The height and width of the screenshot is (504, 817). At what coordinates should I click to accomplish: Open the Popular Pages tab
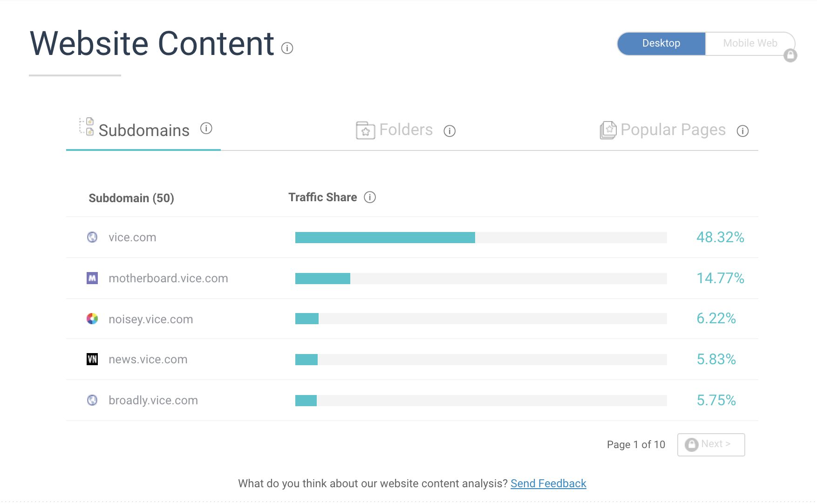pos(673,130)
